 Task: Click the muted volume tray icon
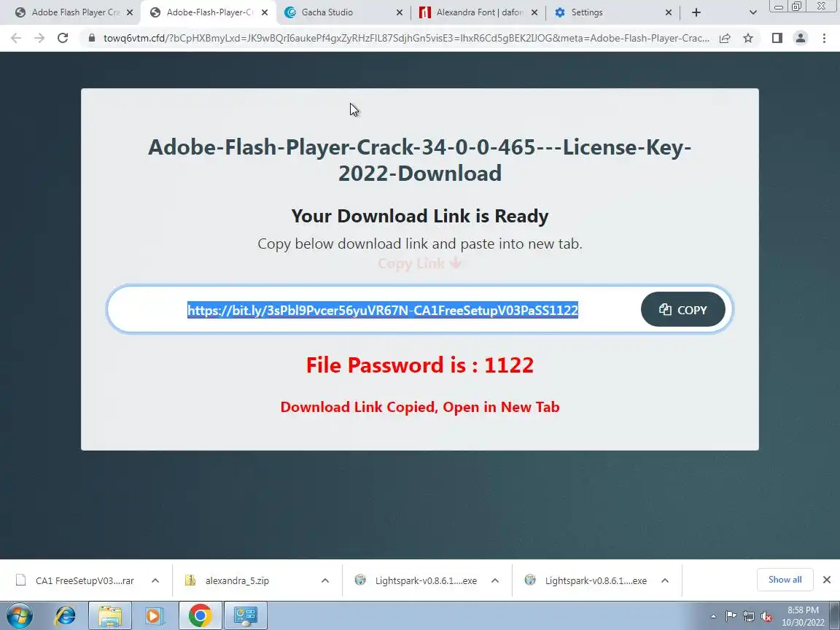click(766, 617)
